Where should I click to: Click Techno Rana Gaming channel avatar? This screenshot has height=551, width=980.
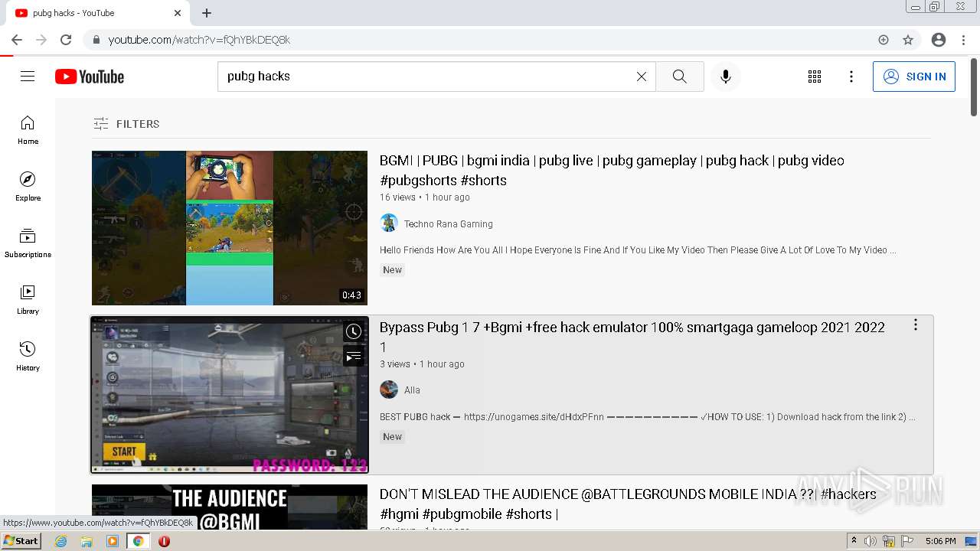click(389, 223)
